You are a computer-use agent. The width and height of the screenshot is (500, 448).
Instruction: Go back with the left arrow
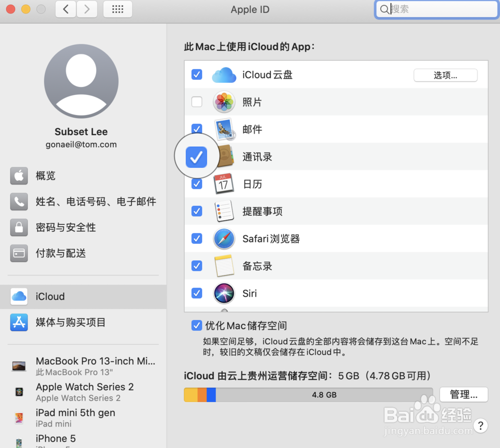[65, 9]
